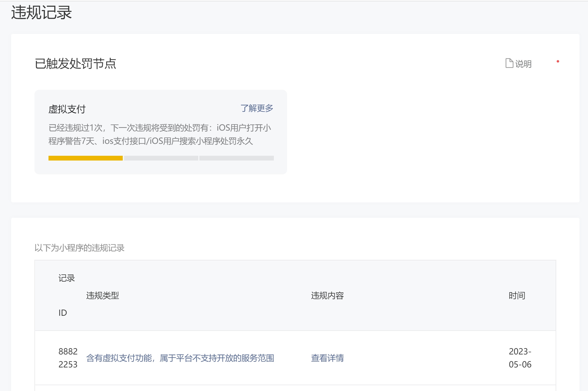Click the 违规类型 column header
Viewport: 588px width, 391px height.
click(x=103, y=295)
